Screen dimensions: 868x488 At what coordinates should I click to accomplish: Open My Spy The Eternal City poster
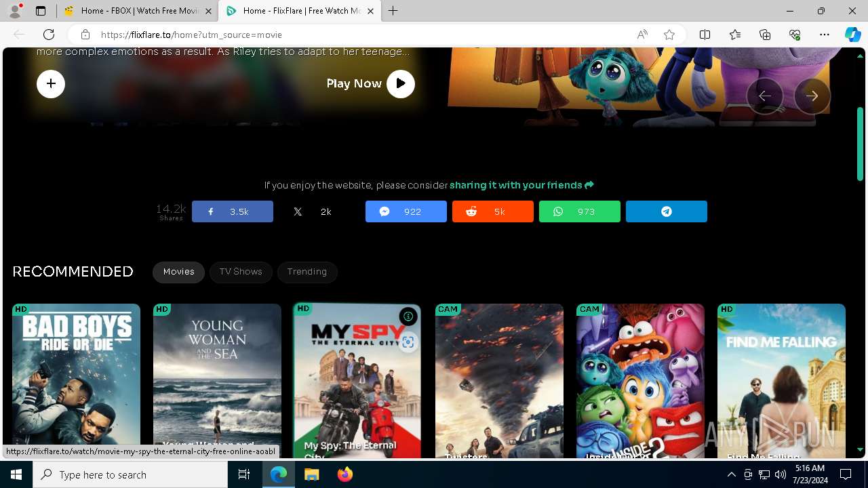pyautogui.click(x=357, y=381)
